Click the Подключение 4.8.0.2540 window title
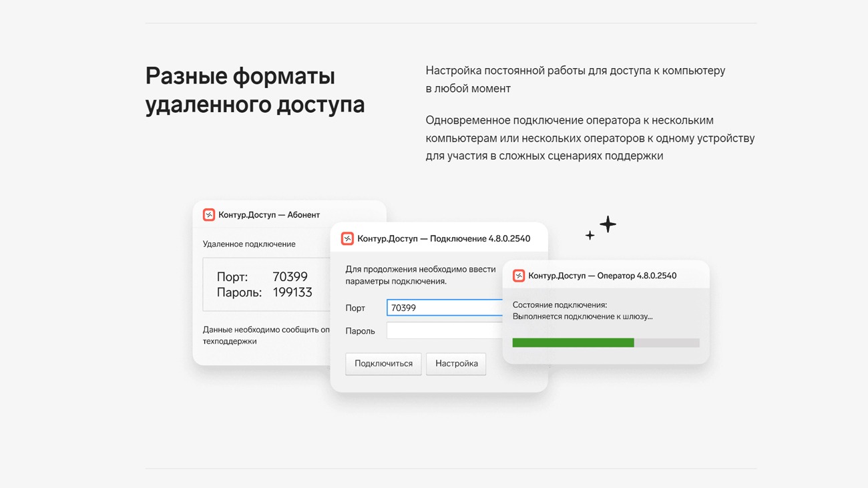Image resolution: width=868 pixels, height=488 pixels. (x=443, y=238)
